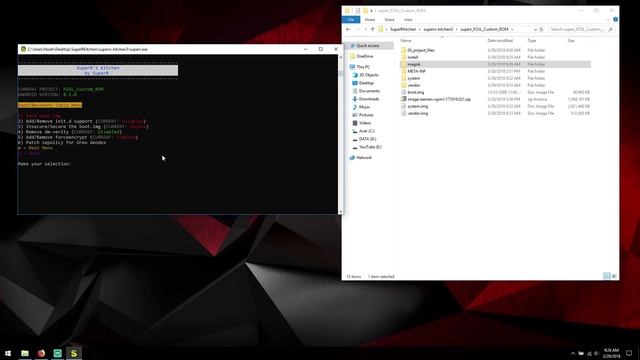
Task: Go up one folder level in Explorer
Action: coord(372,29)
